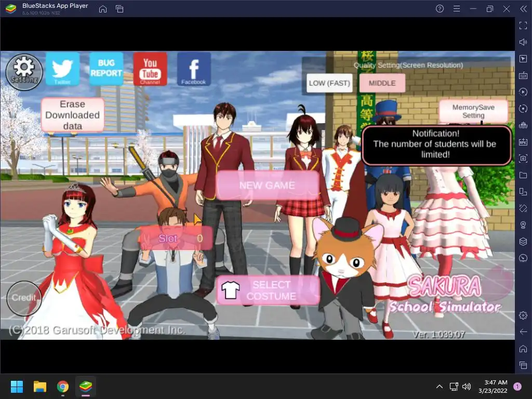Viewport: 532px width, 399px height.
Task: Open the taskbar notification badge
Action: click(517, 387)
